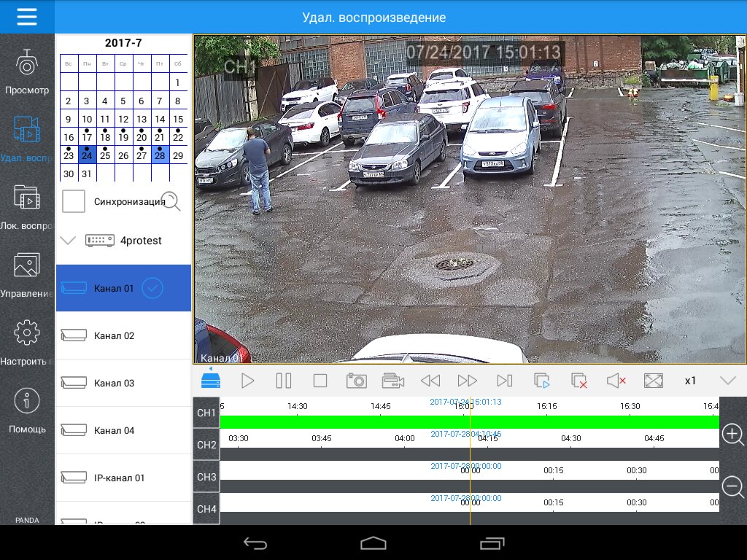Tap the Android recent apps button
Image resolution: width=747 pixels, height=560 pixels.
[492, 542]
